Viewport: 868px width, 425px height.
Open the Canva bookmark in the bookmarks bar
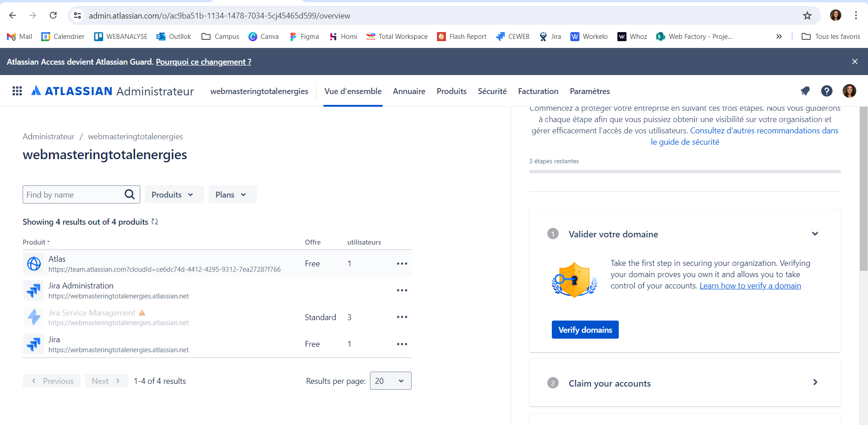264,36
